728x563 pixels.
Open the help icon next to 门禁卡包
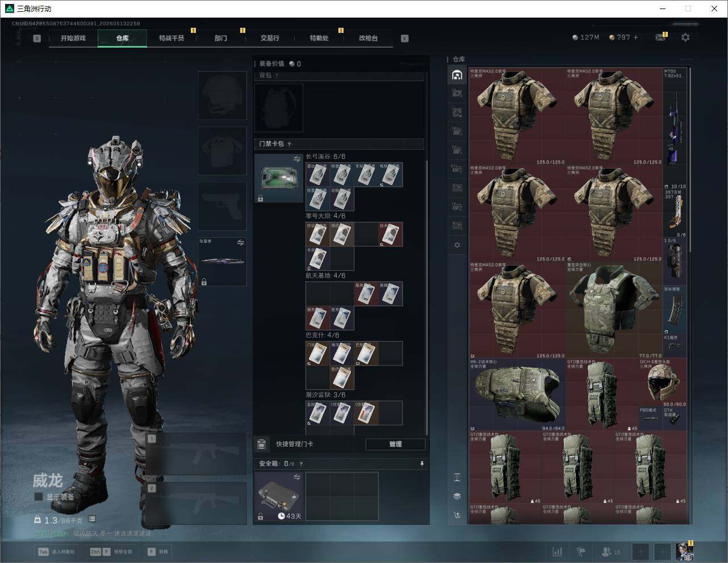[290, 144]
